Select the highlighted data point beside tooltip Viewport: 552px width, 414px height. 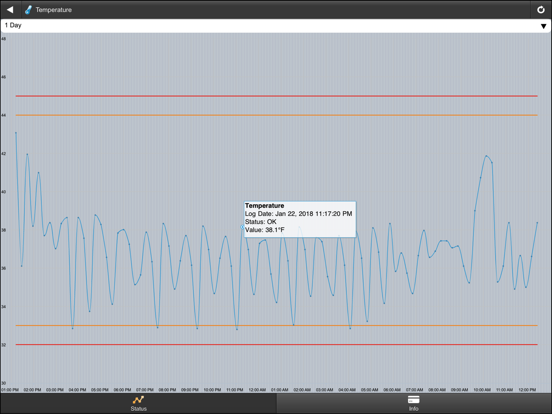(x=242, y=227)
